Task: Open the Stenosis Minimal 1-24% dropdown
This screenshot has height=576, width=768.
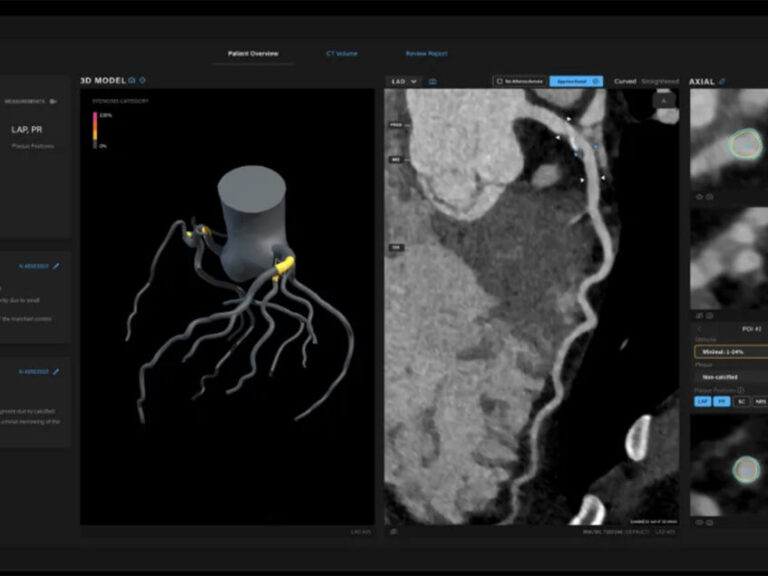Action: coord(730,352)
